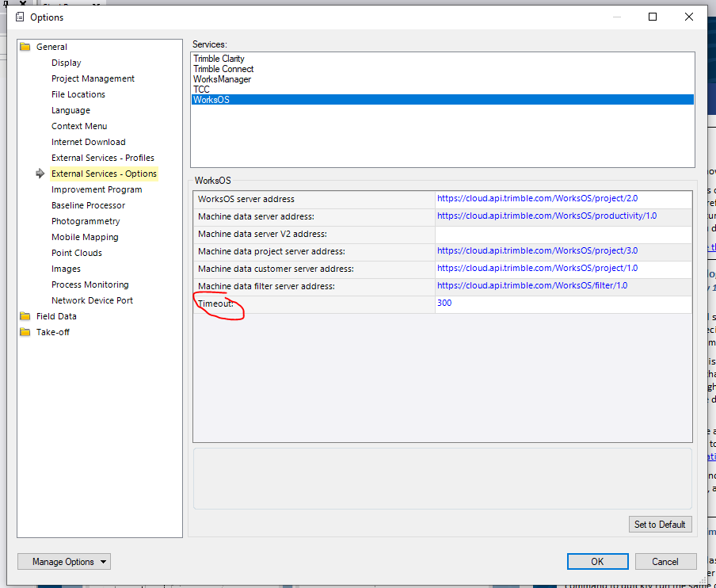The height and width of the screenshot is (588, 716).
Task: Open File Locations settings
Action: coord(78,94)
